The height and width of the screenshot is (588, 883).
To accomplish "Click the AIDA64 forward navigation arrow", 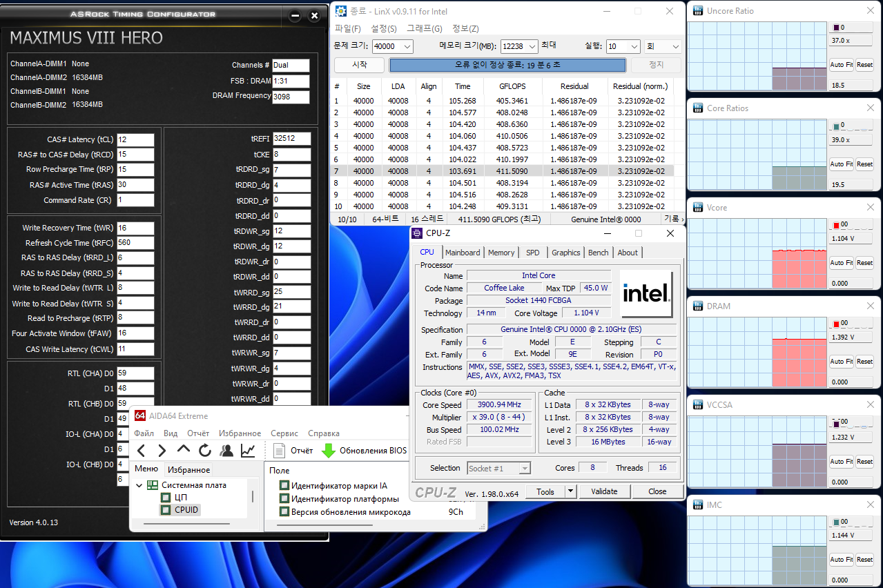I will click(162, 451).
